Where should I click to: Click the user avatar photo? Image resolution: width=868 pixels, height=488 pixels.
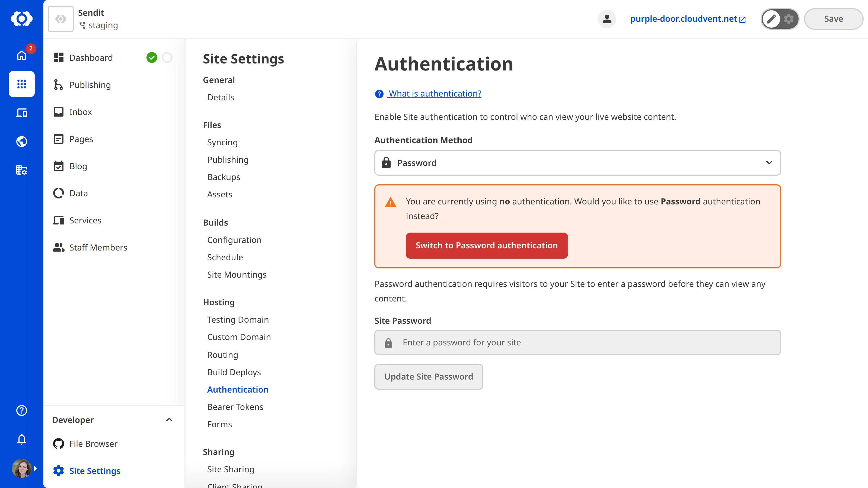click(22, 468)
